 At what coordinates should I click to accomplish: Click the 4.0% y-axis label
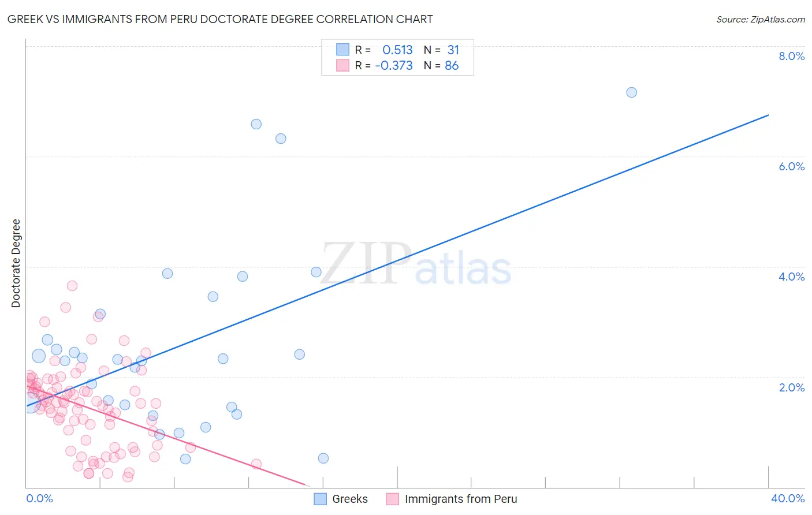(x=791, y=277)
